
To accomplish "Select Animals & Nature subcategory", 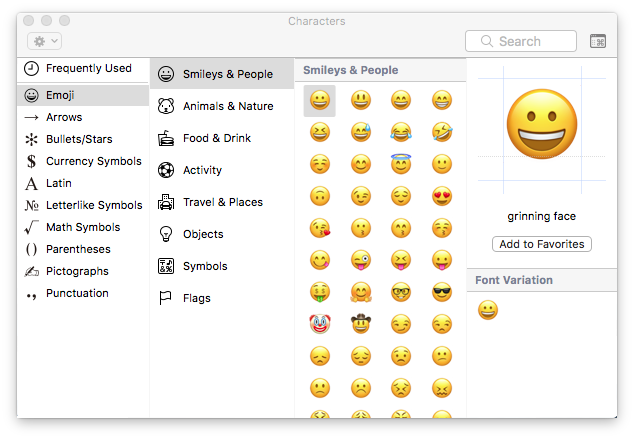I will 222,106.
